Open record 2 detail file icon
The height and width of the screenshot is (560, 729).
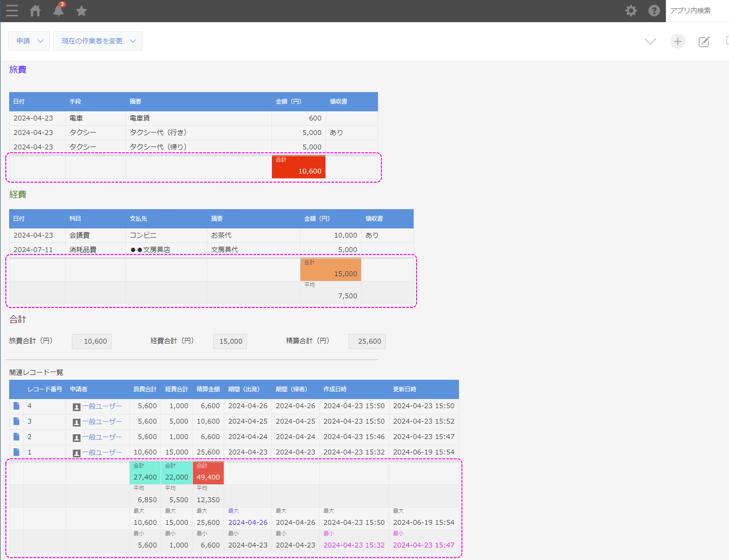[16, 437]
